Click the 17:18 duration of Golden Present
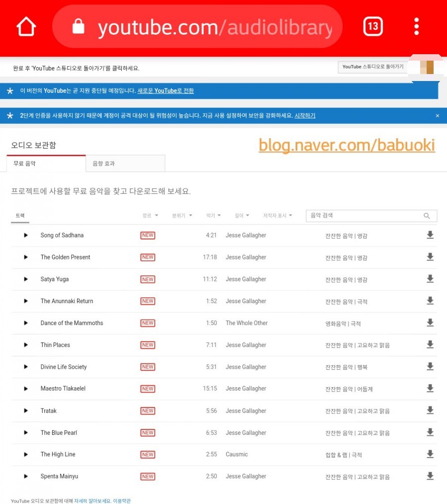 (x=210, y=257)
